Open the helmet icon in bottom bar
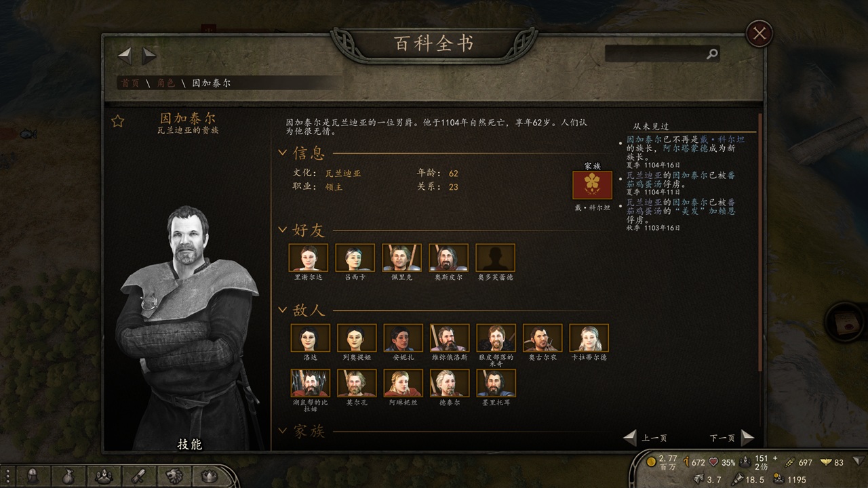The image size is (868, 488). click(32, 476)
